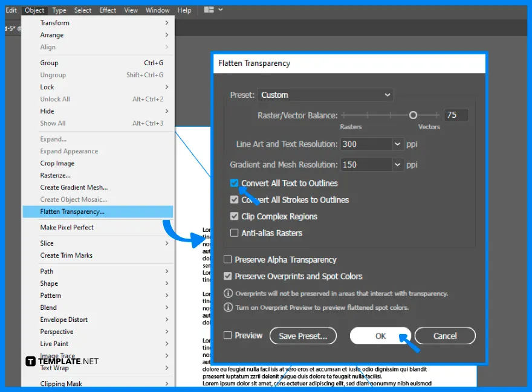532x392 pixels.
Task: Disable "Clip Complex Regions"
Action: tap(233, 216)
